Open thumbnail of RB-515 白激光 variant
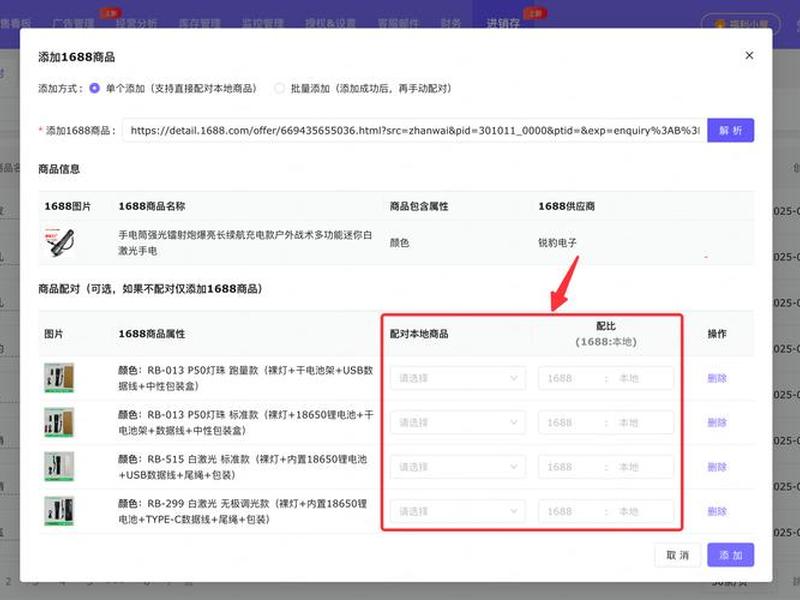Screen dimensions: 800x600 [59, 466]
